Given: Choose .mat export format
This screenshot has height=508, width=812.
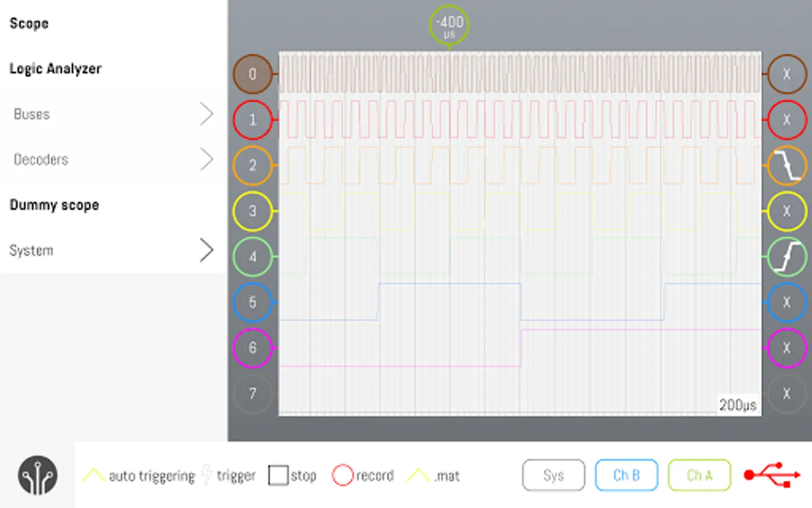Looking at the screenshot, I should tap(433, 476).
